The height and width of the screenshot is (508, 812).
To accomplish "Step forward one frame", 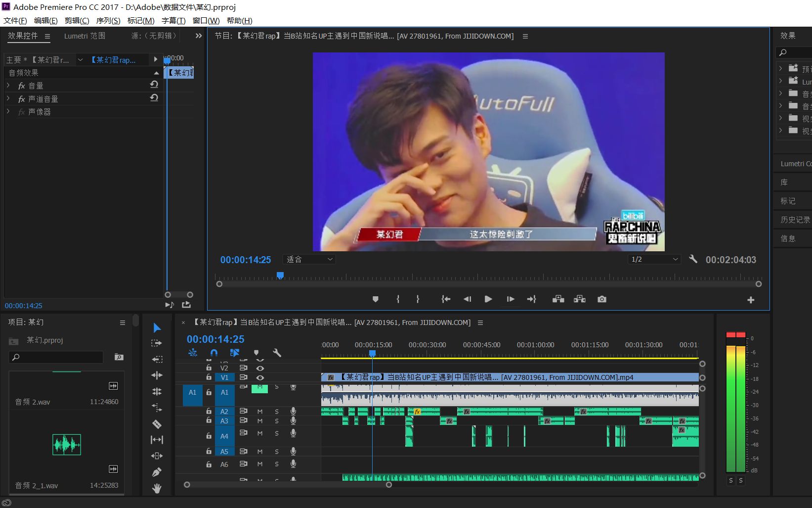I will click(511, 299).
